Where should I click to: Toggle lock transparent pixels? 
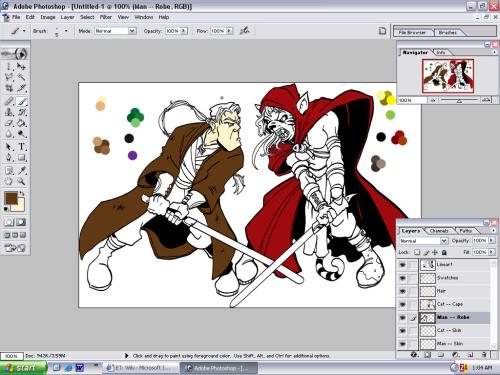(417, 252)
